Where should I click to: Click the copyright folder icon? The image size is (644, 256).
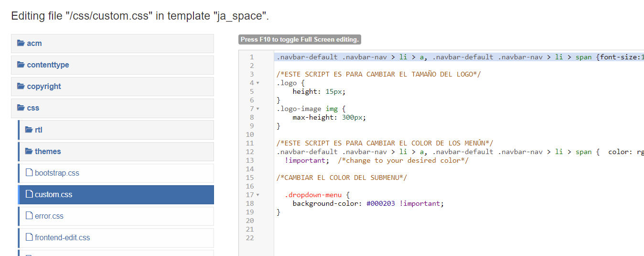pyautogui.click(x=21, y=86)
